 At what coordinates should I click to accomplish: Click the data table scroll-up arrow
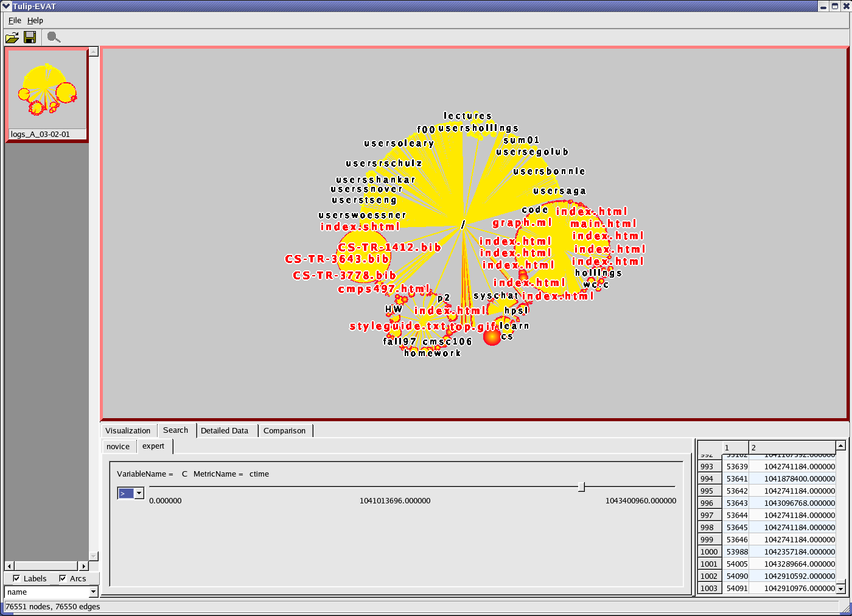point(840,446)
